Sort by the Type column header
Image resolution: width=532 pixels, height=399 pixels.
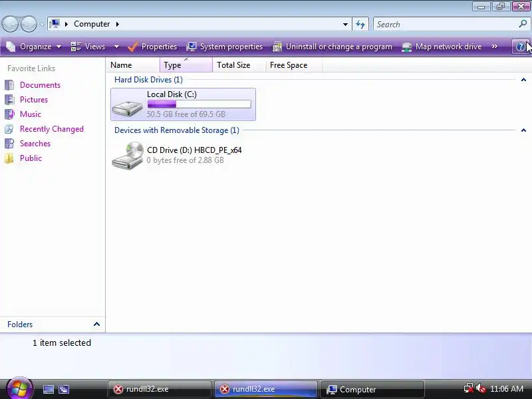point(186,65)
